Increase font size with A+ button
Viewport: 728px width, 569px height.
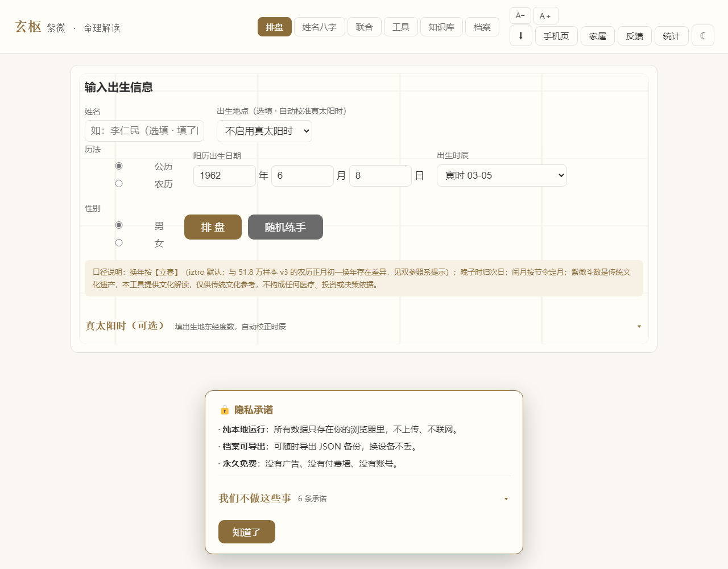tap(545, 15)
